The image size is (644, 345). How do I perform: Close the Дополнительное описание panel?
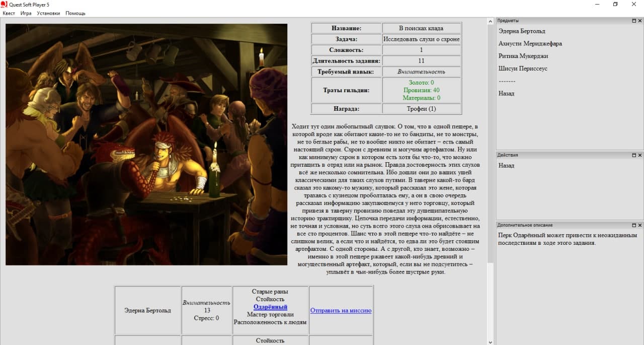click(640, 225)
